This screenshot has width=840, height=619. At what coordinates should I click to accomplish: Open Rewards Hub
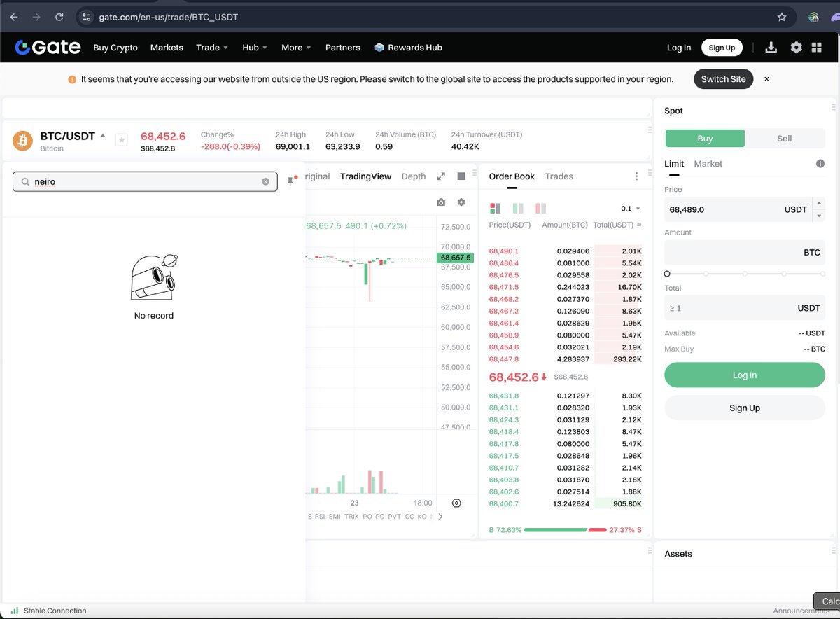click(x=408, y=48)
